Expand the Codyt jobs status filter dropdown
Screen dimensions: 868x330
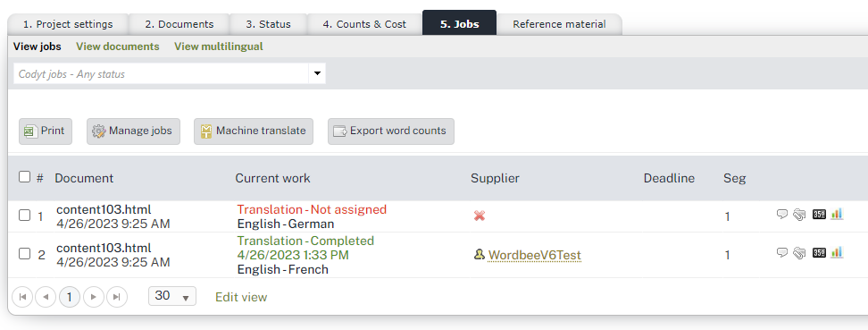[317, 73]
